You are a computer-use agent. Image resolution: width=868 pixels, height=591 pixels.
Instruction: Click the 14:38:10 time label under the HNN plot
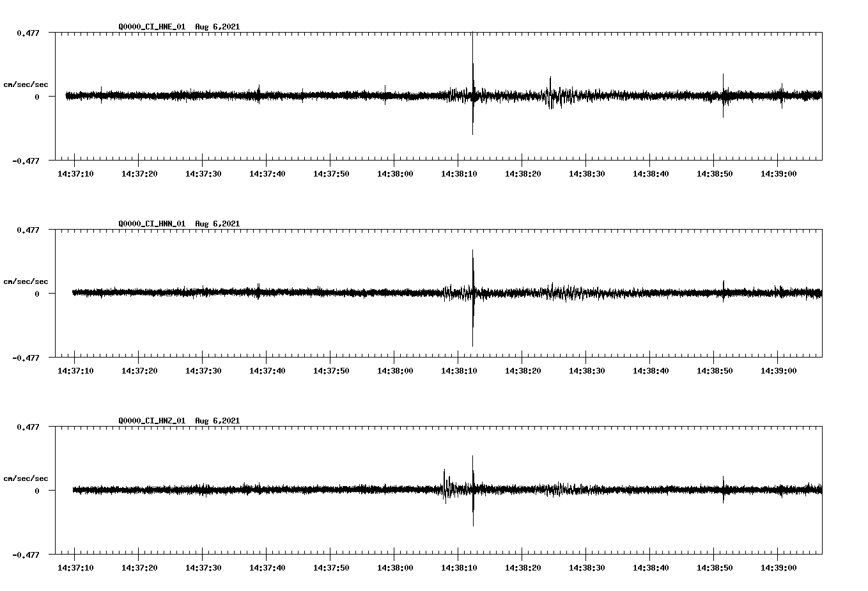[x=459, y=371]
